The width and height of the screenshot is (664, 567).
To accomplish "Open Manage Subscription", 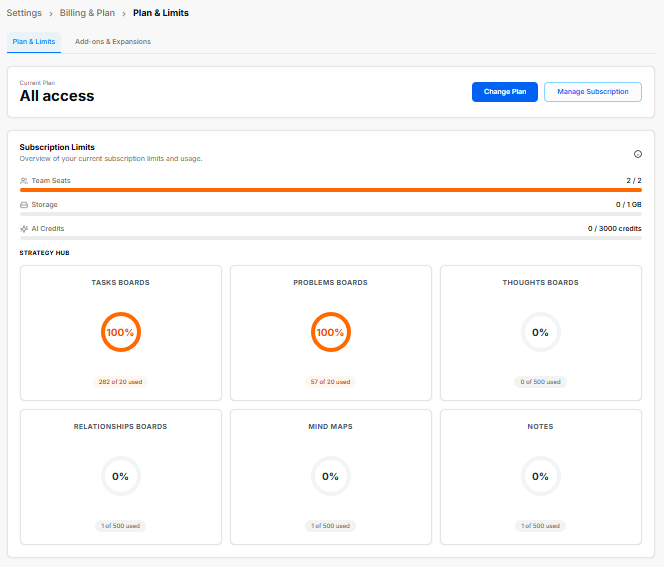I will 593,92.
